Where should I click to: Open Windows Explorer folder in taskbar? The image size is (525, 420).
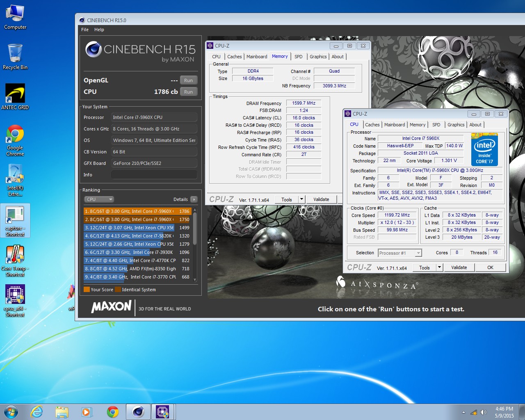click(x=62, y=412)
